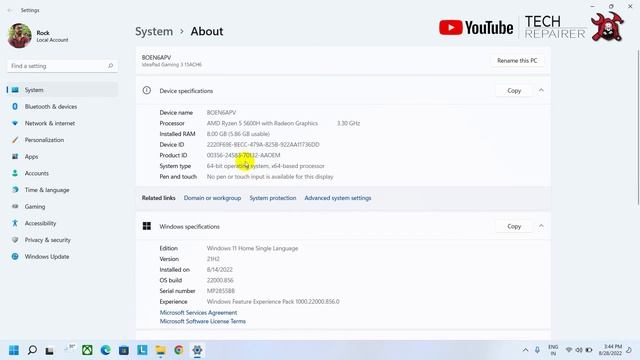This screenshot has width=640, height=360.
Task: Open ENG IN language switcher
Action: tap(553, 350)
